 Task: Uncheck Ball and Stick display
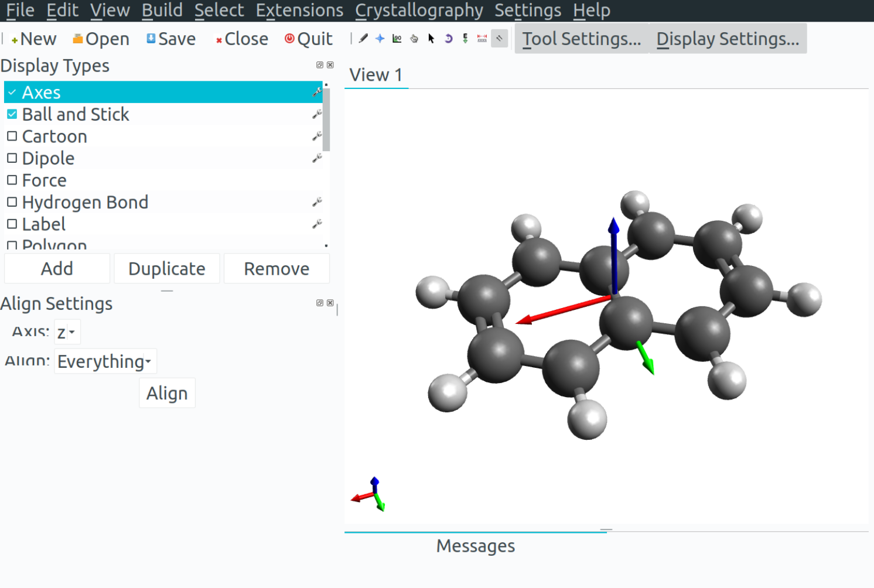[12, 114]
